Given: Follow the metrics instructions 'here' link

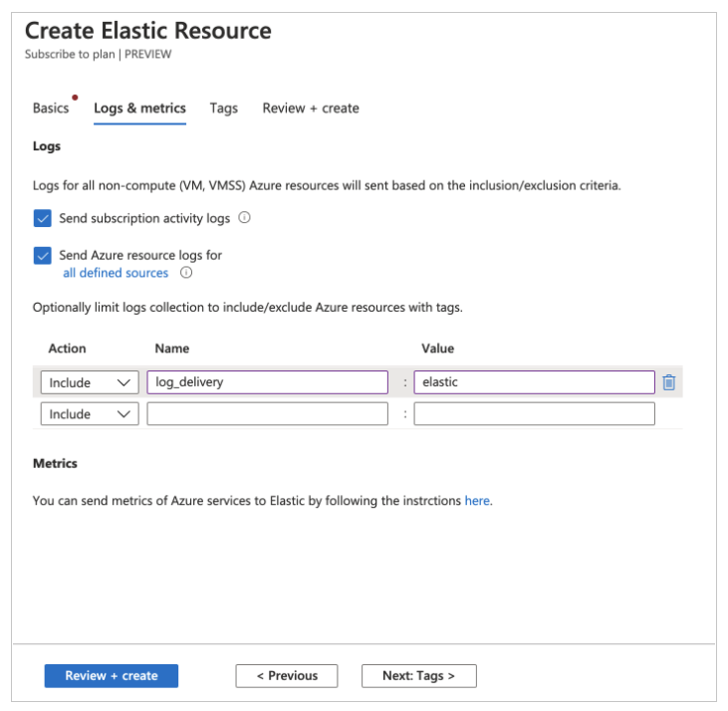Looking at the screenshot, I should [x=477, y=501].
